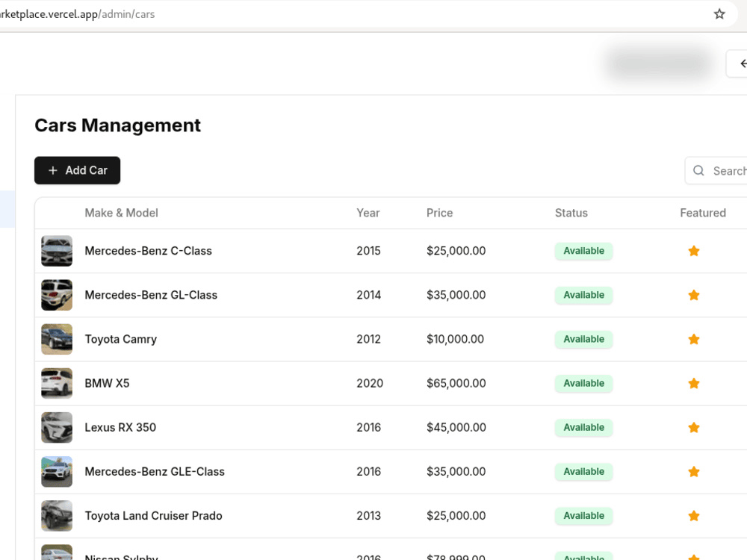Click the year 2013 in Land Cruiser Prado row
The height and width of the screenshot is (560, 747).
tap(369, 516)
